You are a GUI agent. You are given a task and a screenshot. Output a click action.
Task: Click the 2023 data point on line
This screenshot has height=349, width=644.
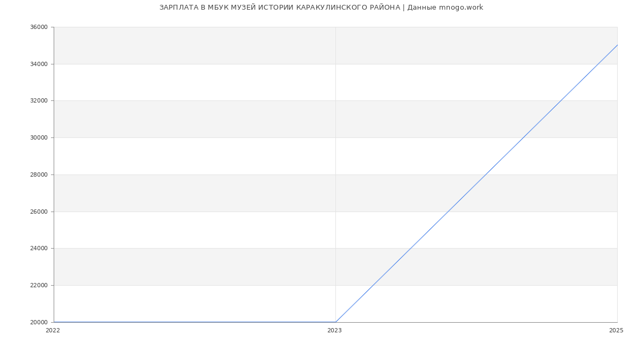click(335, 322)
